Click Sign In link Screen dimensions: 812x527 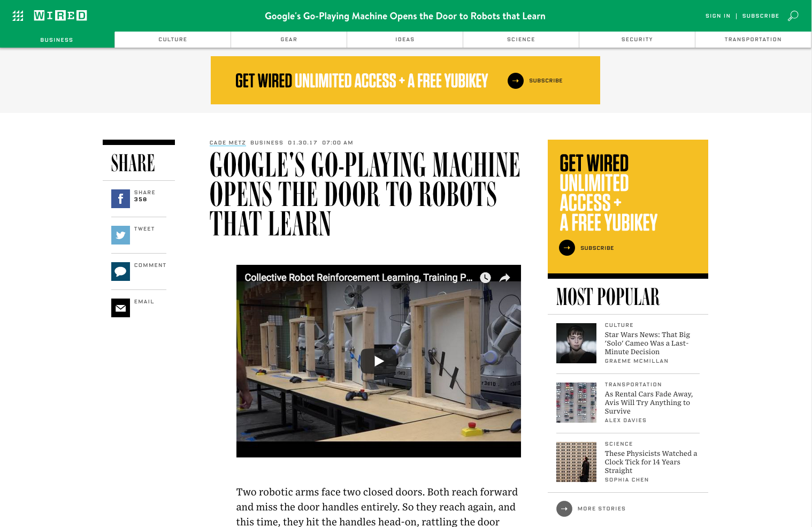tap(718, 16)
